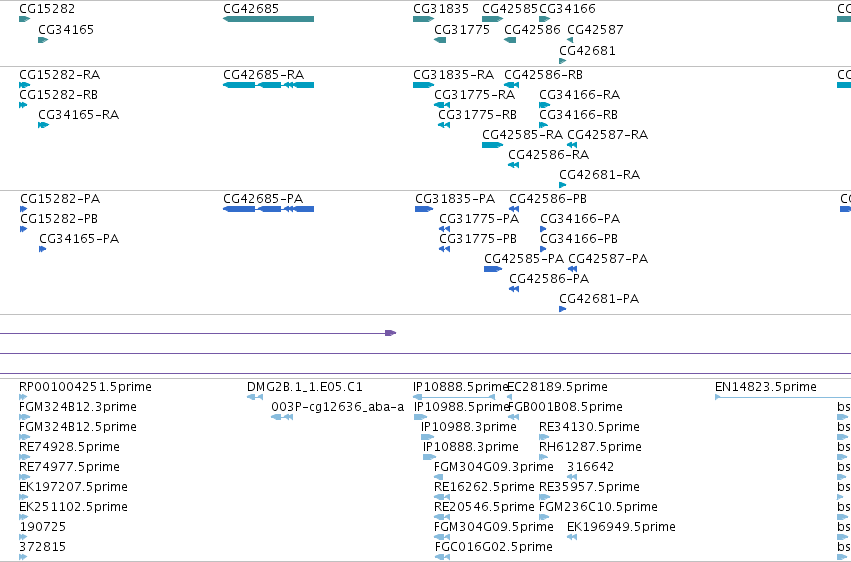Click the purple arrowhead feature end
This screenshot has height=562, width=851.
pyautogui.click(x=391, y=333)
